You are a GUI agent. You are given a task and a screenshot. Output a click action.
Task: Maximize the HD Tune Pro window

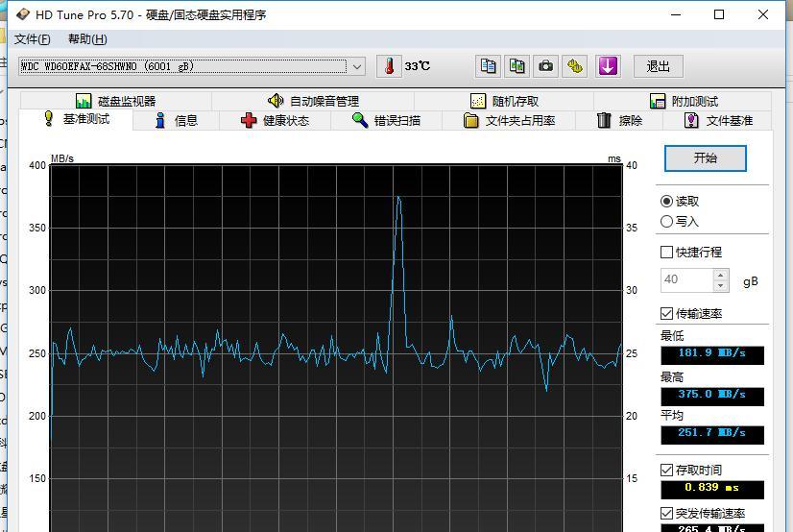(x=719, y=14)
